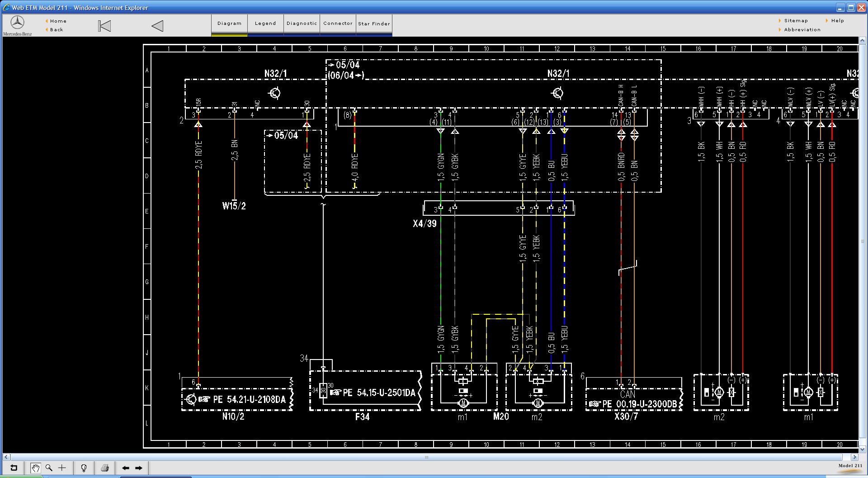Open the Star Finder tab

(374, 24)
